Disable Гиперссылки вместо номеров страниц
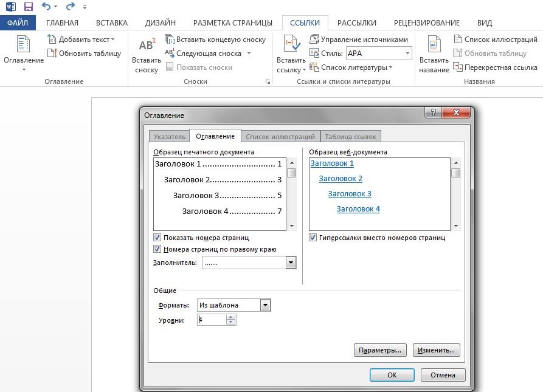This screenshot has height=392, width=543. 313,238
